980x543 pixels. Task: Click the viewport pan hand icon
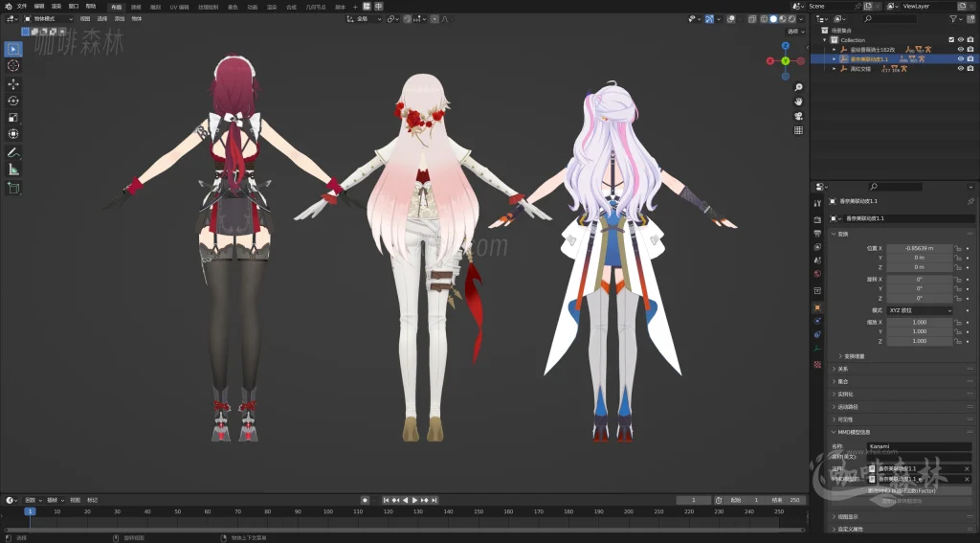pyautogui.click(x=798, y=102)
